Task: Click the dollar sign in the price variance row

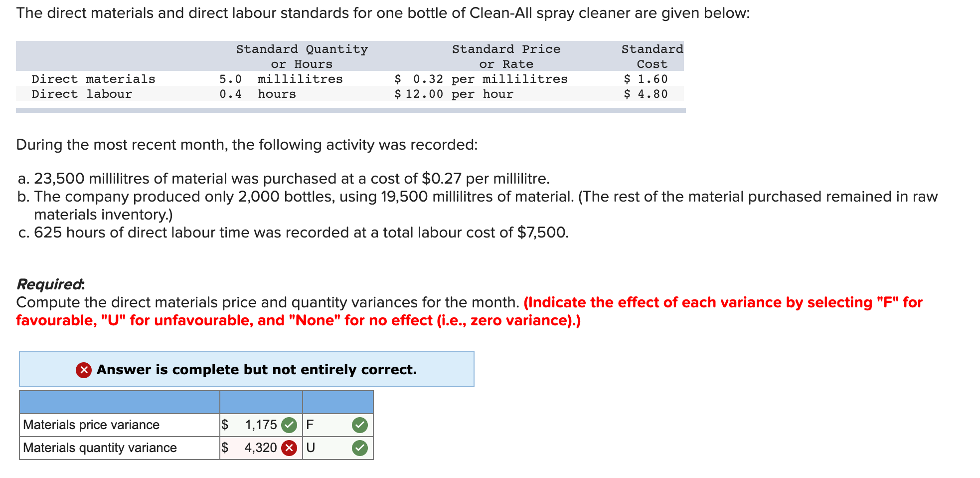Action: (225, 425)
